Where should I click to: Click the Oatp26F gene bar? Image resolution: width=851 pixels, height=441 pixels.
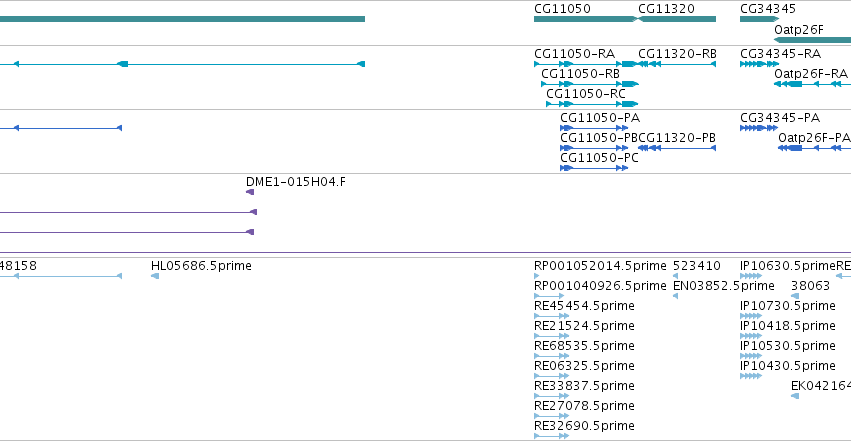[812, 40]
